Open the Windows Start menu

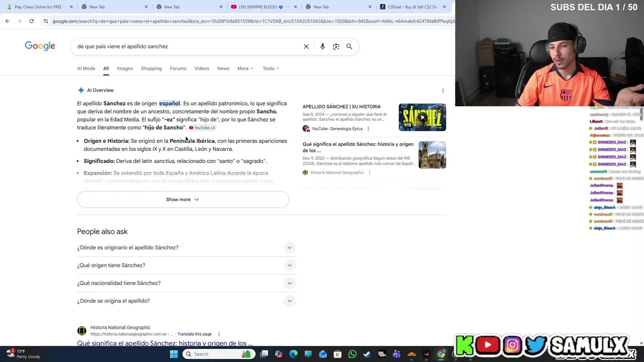[174, 354]
